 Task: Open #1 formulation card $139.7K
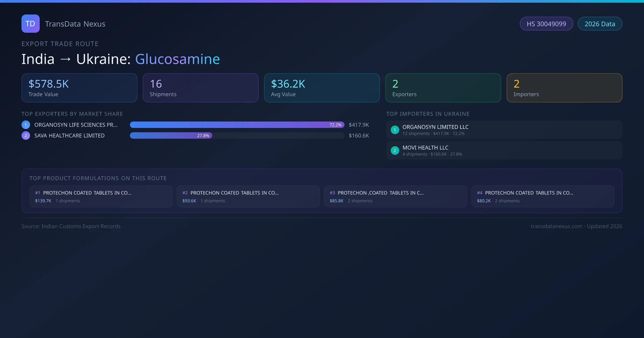coord(101,196)
